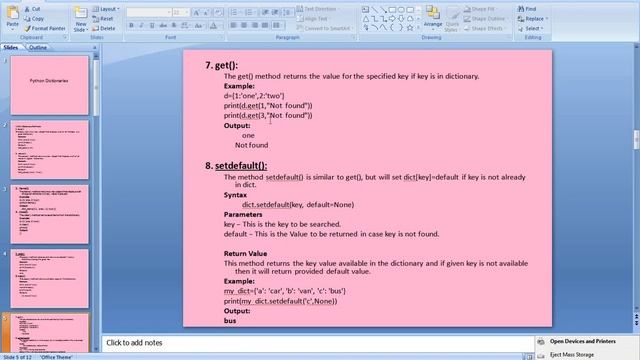Select the Isosceles Triangle shape
This screenshot has height=360, width=640.
pyautogui.click(x=365, y=19)
